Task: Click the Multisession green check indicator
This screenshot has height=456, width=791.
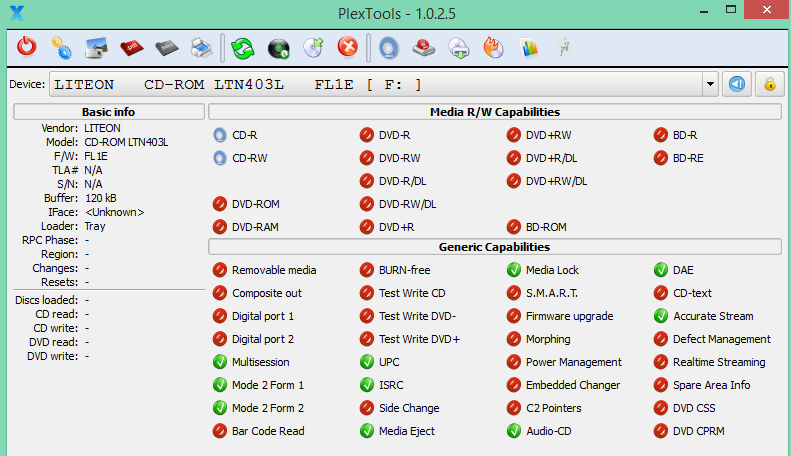Action: [x=220, y=362]
